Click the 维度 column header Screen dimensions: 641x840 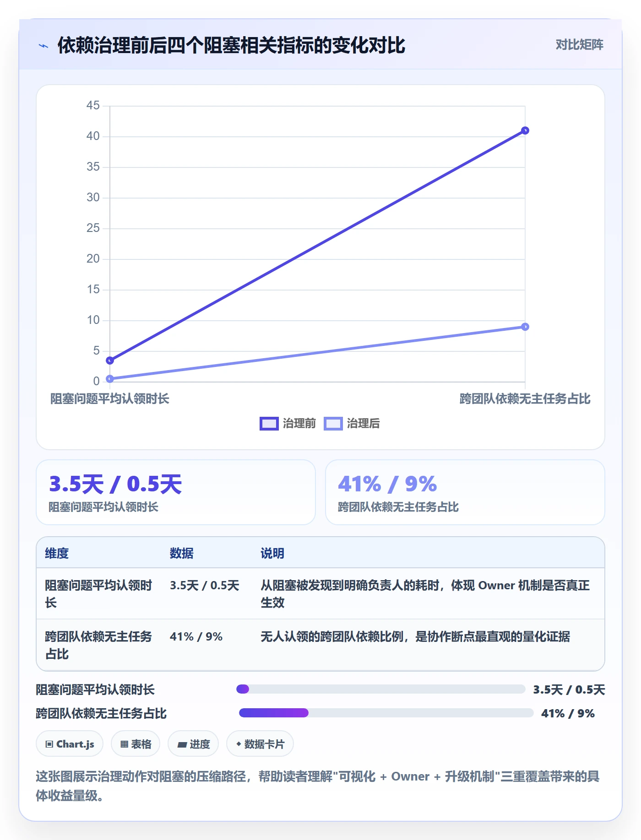57,553
